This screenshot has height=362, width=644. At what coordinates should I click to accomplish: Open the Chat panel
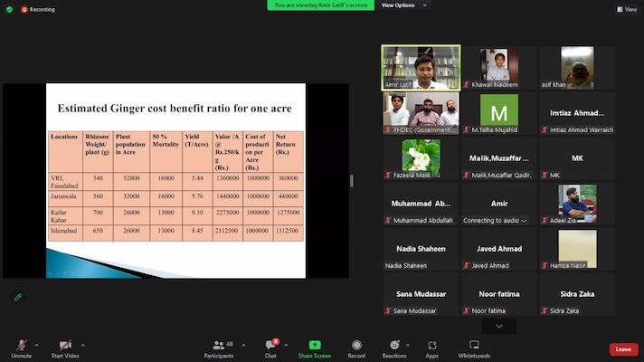(x=270, y=348)
